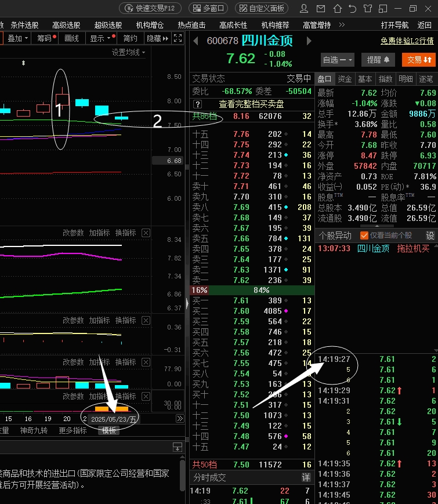Open the 自选 watchlist dropdown
This screenshot has width=438, height=504.
coord(337,60)
